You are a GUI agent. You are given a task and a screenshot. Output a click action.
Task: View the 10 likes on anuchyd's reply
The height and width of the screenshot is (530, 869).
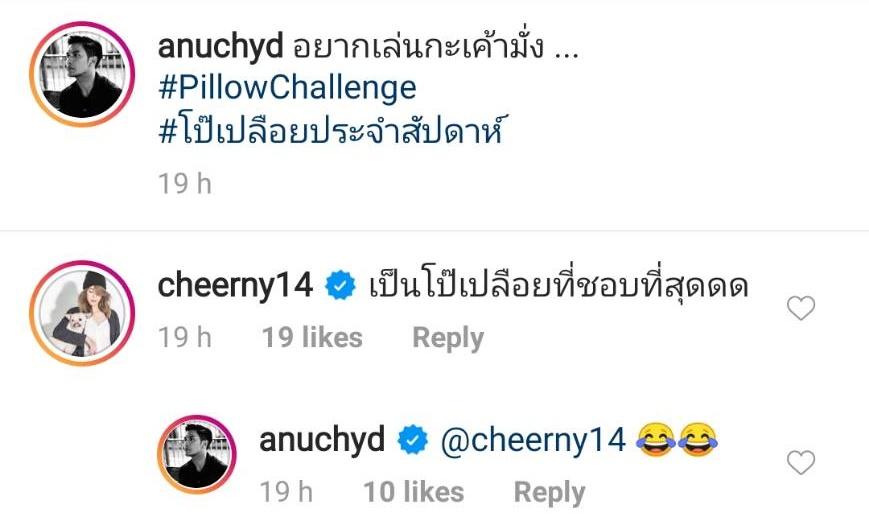pyautogui.click(x=413, y=492)
